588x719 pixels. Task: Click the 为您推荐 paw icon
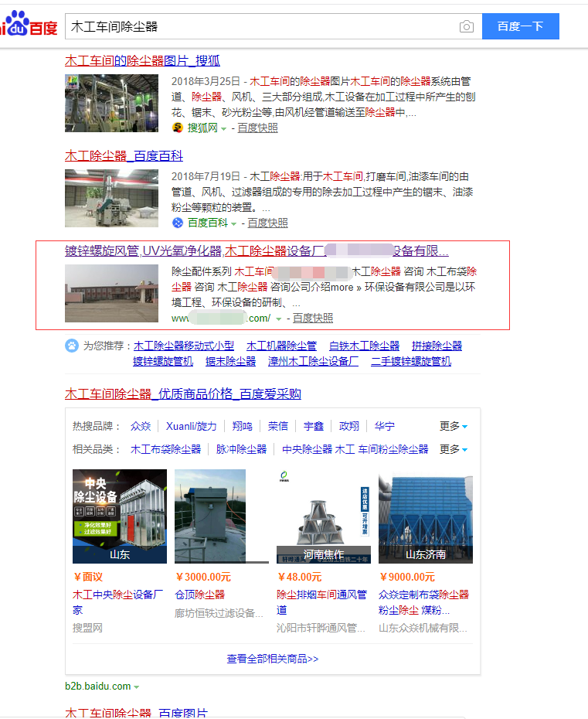(72, 346)
